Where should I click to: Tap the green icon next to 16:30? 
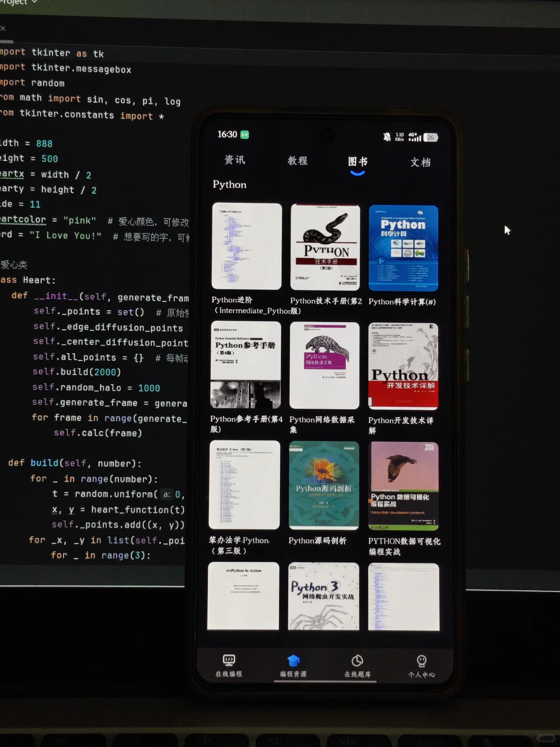(x=245, y=135)
